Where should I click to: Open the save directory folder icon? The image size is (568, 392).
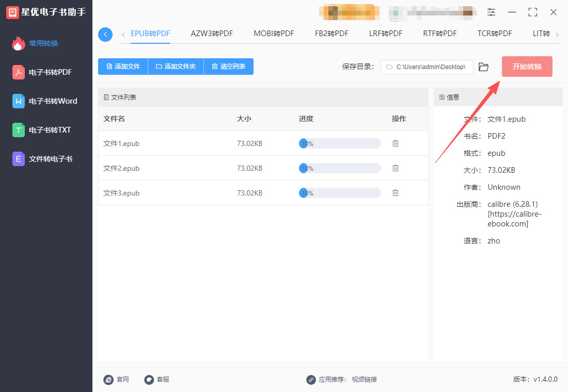coord(483,67)
